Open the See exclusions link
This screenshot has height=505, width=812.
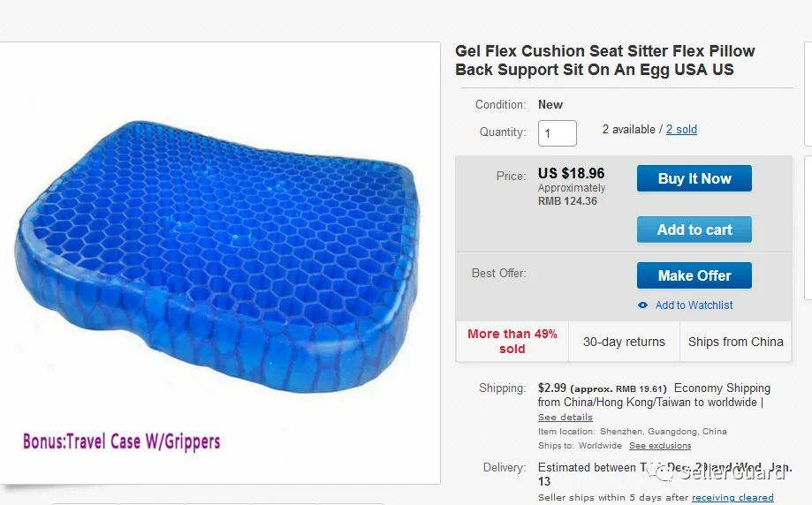660,446
